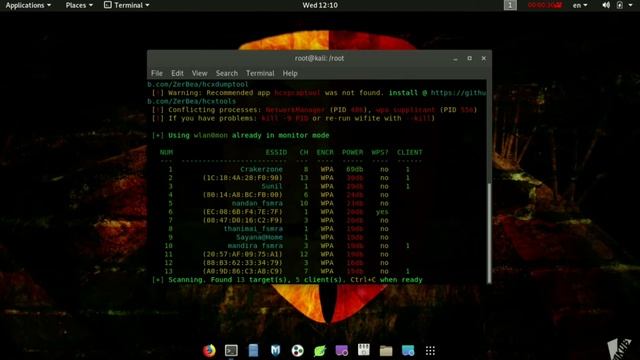Open the white piano-keys icon in the dock
The image size is (640, 360).
click(364, 350)
